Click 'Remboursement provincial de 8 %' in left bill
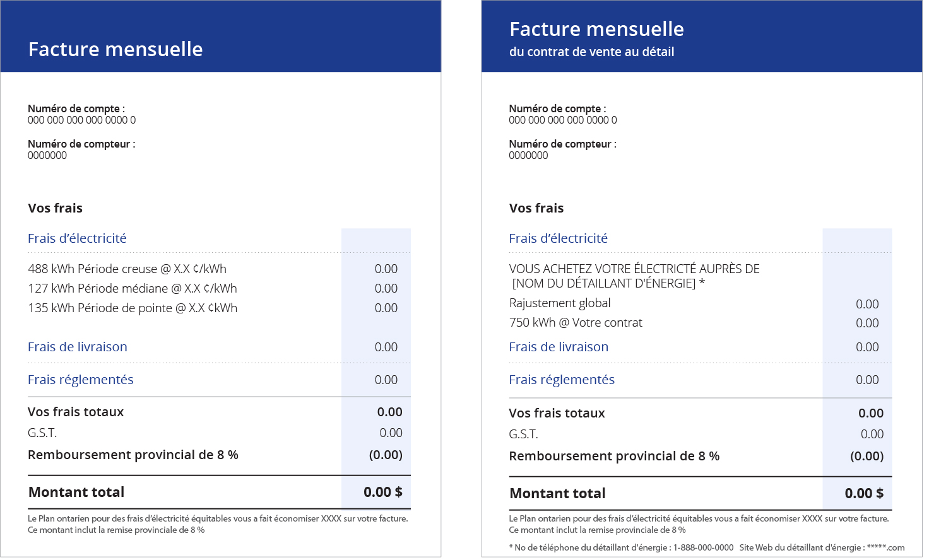The height and width of the screenshot is (560, 929). click(133, 455)
